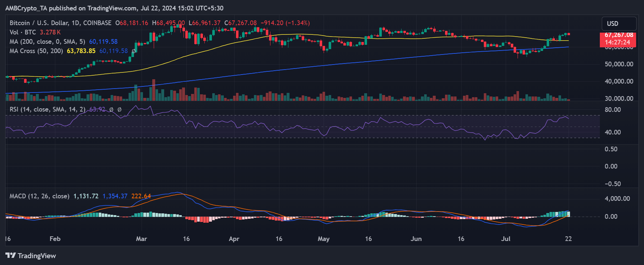Click the MACD histogram value 1,131.72
Image resolution: width=644 pixels, height=265 pixels.
[x=86, y=196]
